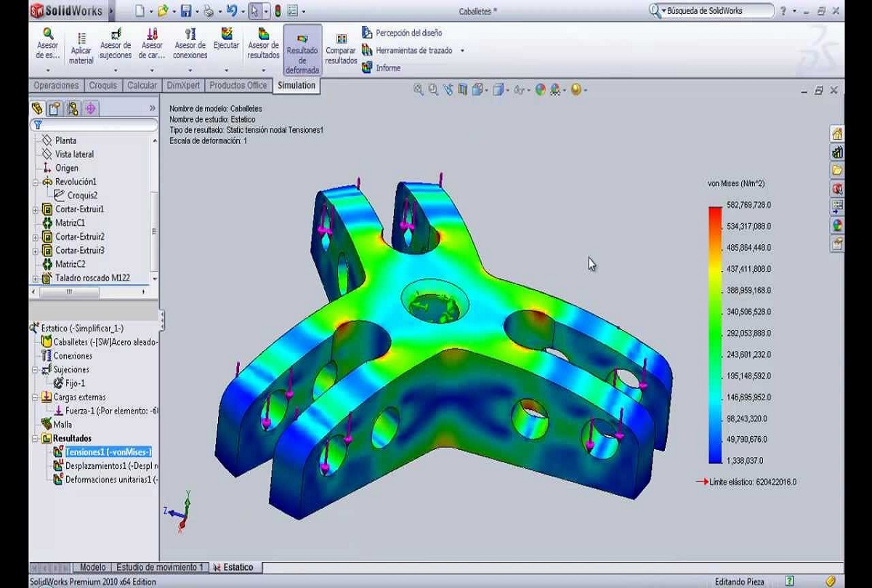Open Asesor de resultados tool
This screenshot has height=588, width=872.
(263, 44)
